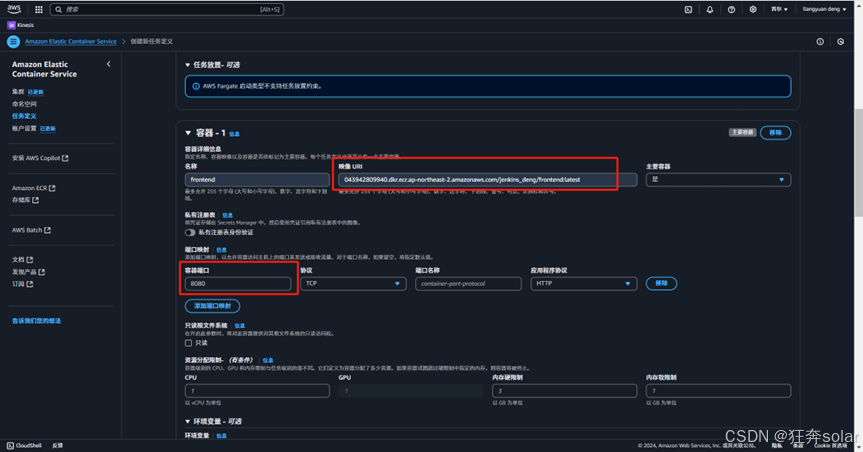Screen dimensions: 863x452
Task: Go to 集群 in sidebar
Action: (18, 91)
